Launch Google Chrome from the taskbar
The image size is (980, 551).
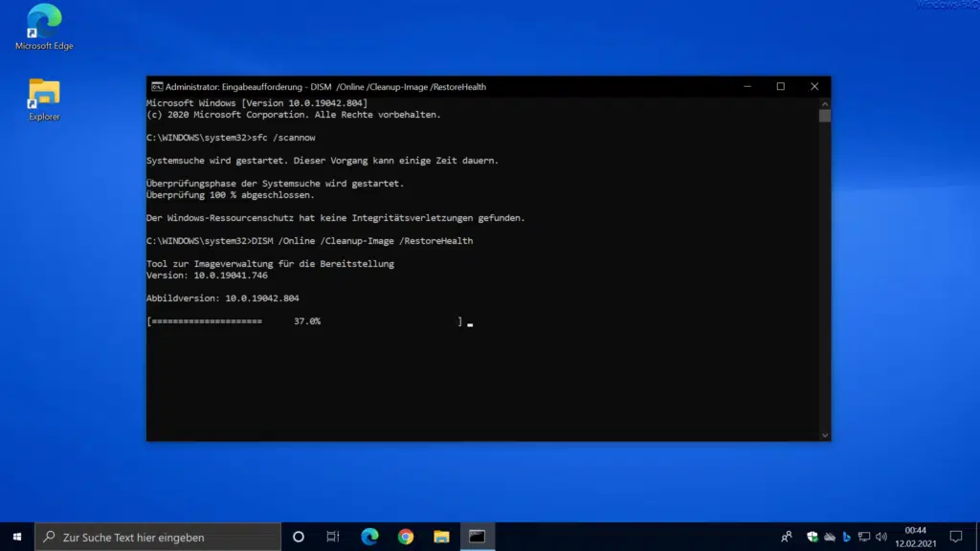click(404, 537)
